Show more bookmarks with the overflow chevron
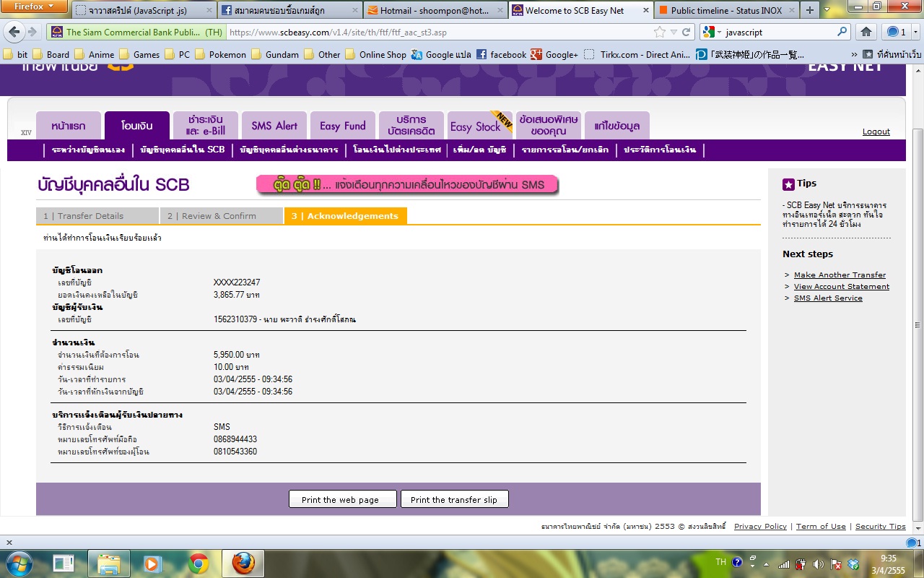This screenshot has height=578, width=924. tap(855, 54)
